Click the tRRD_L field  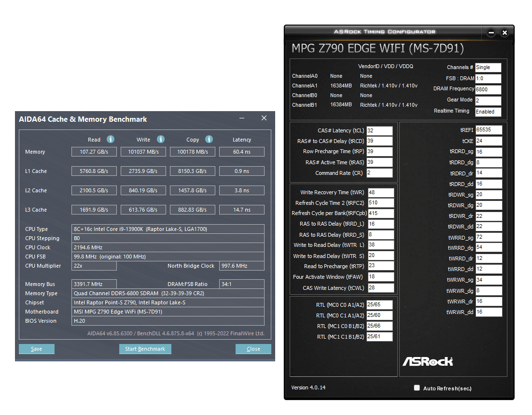tap(381, 224)
